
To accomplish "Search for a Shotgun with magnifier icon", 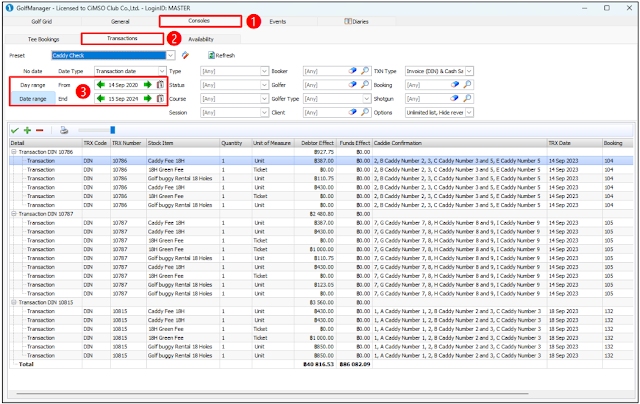I will pos(467,98).
